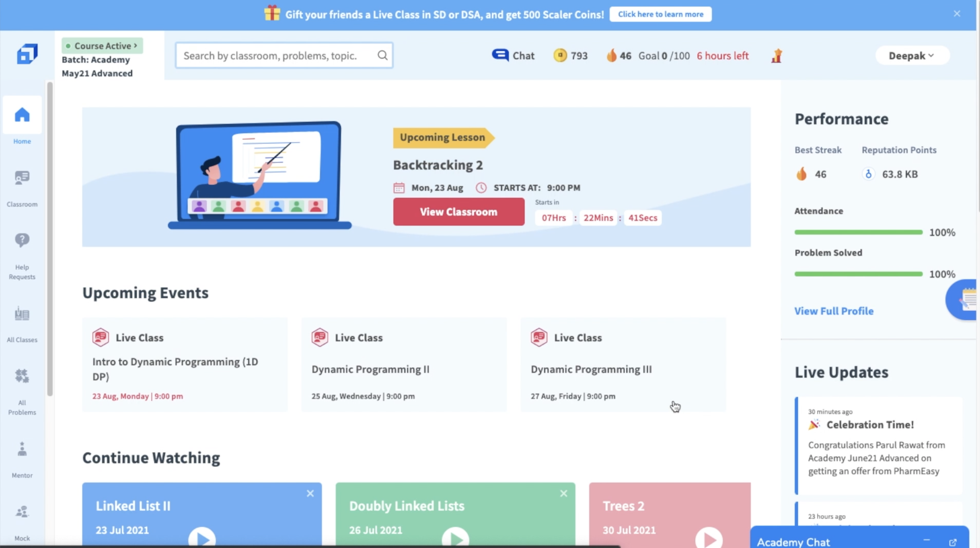Open View Full Profile

834,311
